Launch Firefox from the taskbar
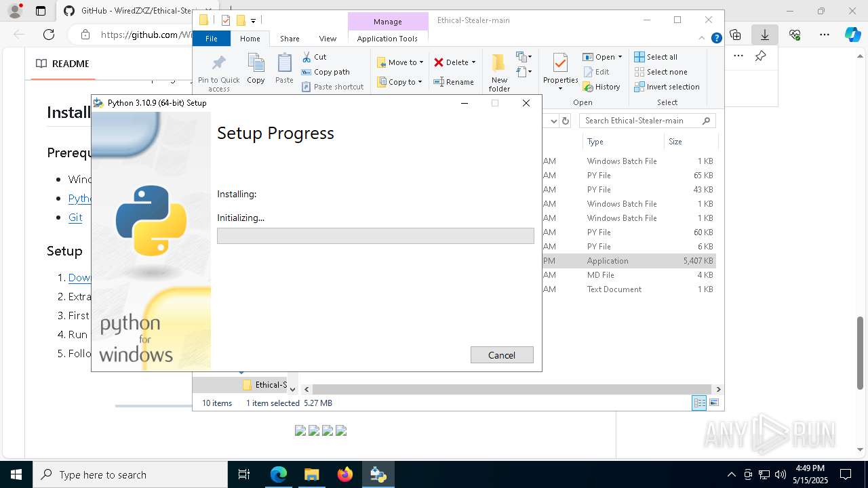The width and height of the screenshot is (868, 488). point(344,474)
